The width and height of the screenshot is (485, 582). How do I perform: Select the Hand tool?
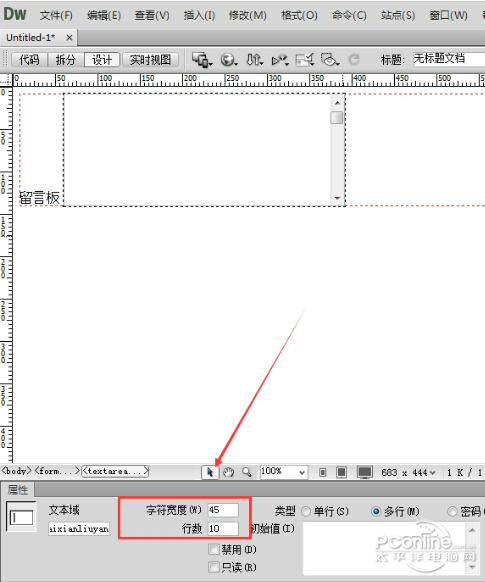click(x=229, y=472)
